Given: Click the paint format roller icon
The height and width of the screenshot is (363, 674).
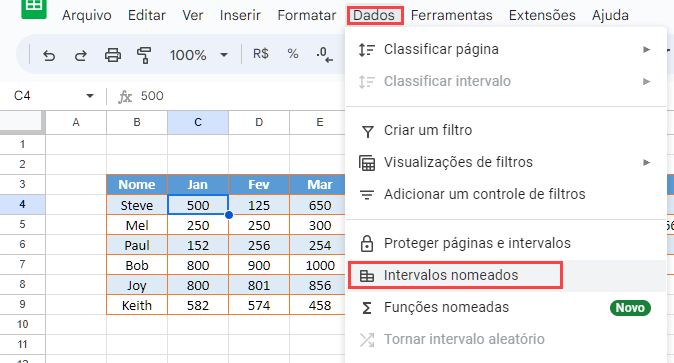Looking at the screenshot, I should [x=144, y=55].
